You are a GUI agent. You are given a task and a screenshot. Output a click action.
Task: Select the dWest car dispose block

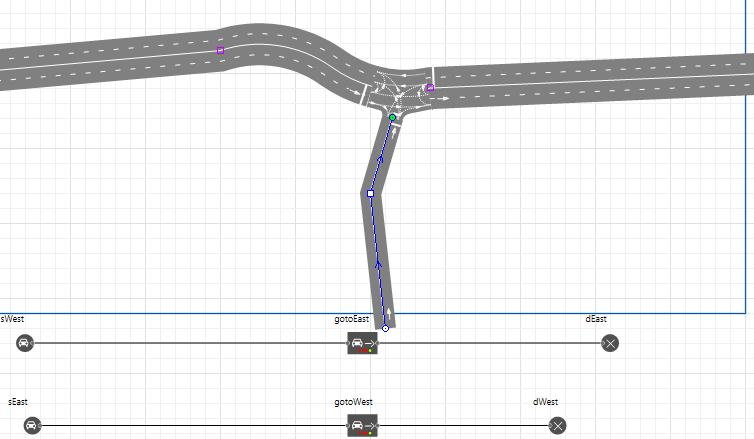pyautogui.click(x=558, y=426)
